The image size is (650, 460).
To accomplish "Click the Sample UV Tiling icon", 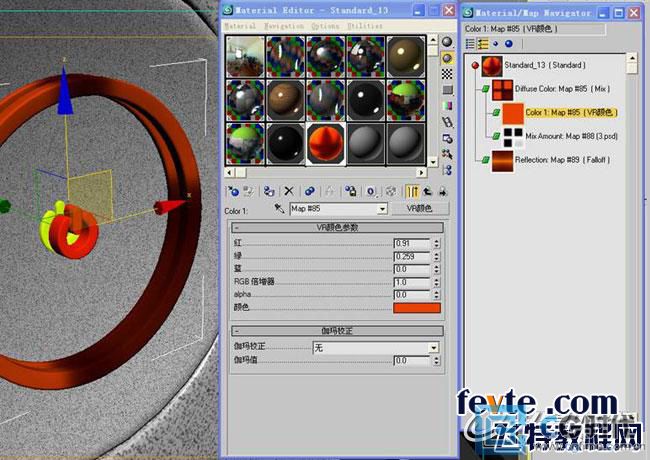I will click(447, 90).
